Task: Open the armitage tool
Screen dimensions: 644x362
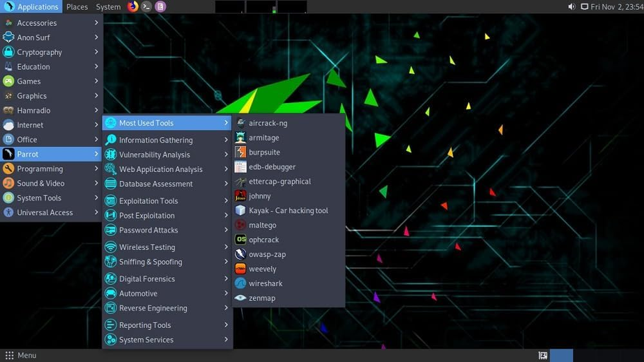Action: [263, 138]
